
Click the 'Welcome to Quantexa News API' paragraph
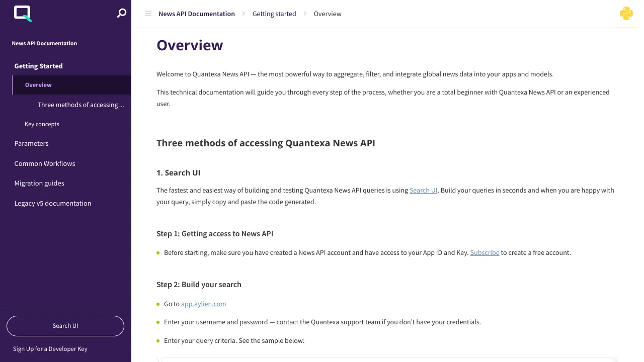[x=355, y=74]
